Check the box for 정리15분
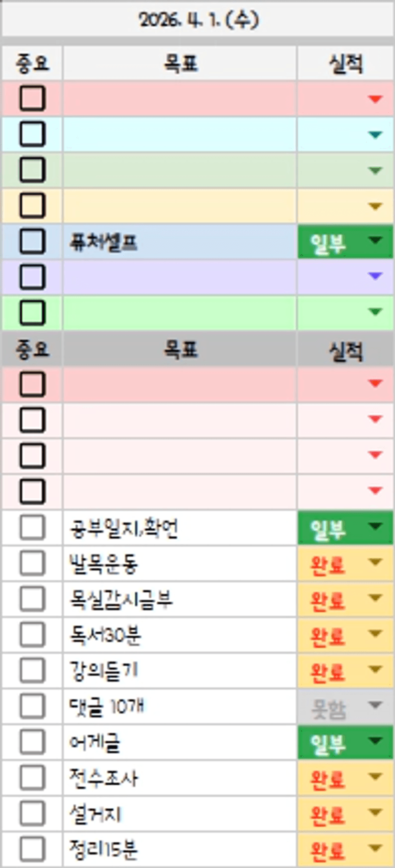Screen dimensions: 395x868 pyautogui.click(x=32, y=849)
